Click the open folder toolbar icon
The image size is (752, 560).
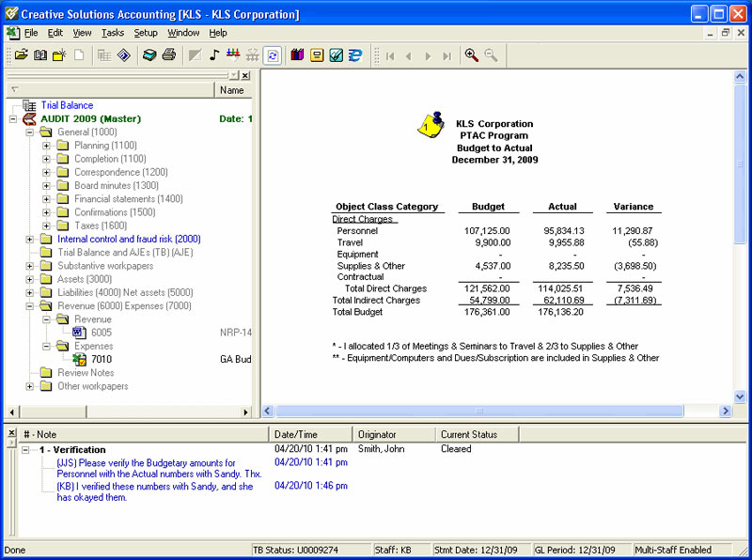[21, 55]
